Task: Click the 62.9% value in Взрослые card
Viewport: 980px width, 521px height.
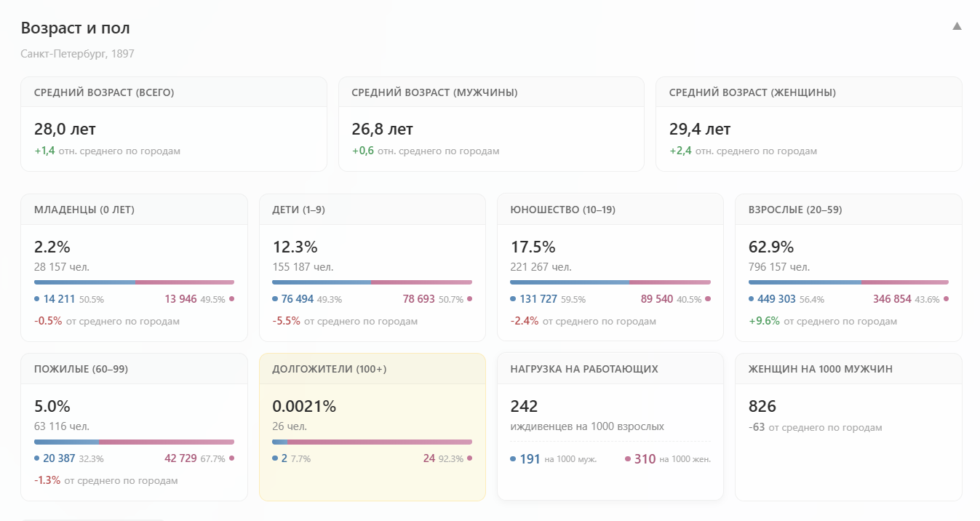Action: [771, 247]
